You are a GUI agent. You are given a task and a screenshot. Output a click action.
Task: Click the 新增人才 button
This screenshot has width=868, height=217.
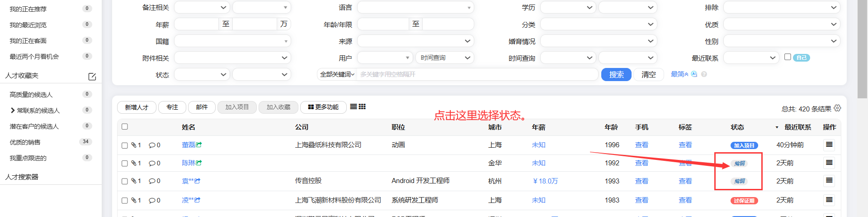pos(137,107)
